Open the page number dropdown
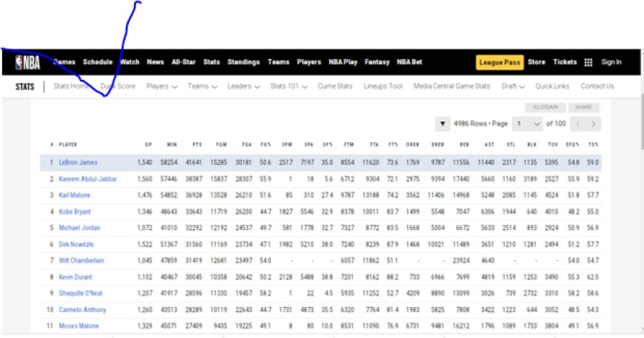The width and height of the screenshot is (644, 338). click(x=529, y=124)
